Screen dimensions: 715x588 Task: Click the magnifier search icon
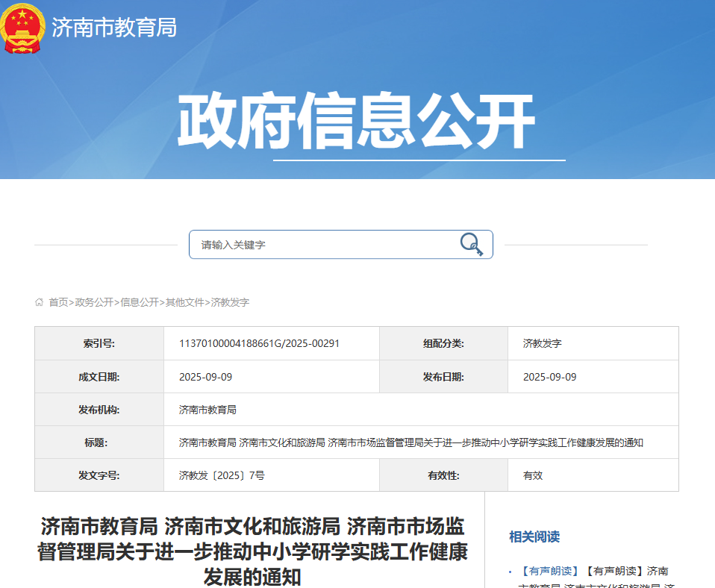tap(471, 244)
